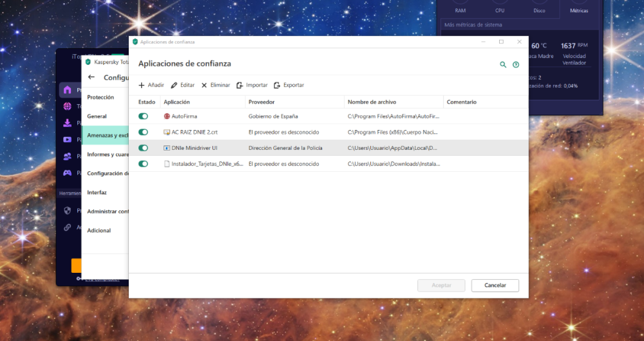644x341 pixels.
Task: Click the home icon in iTop window
Action: 68,90
